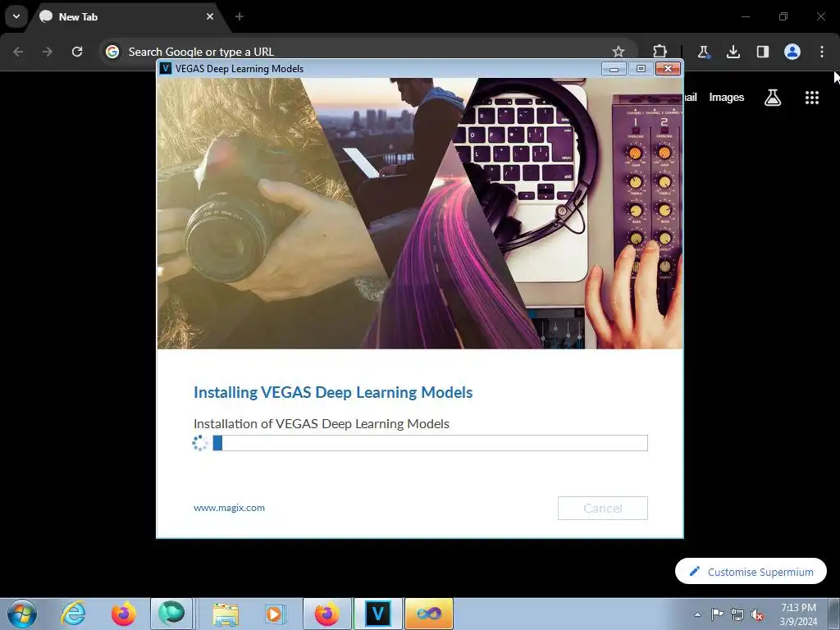Open the Action Center flag icon
840x630 pixels.
tap(717, 614)
